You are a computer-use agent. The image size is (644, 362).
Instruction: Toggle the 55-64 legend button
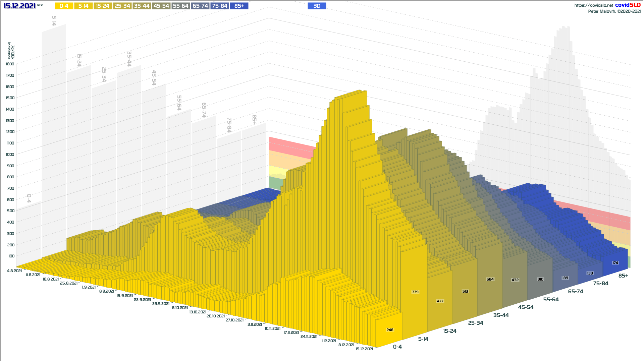[x=181, y=6]
